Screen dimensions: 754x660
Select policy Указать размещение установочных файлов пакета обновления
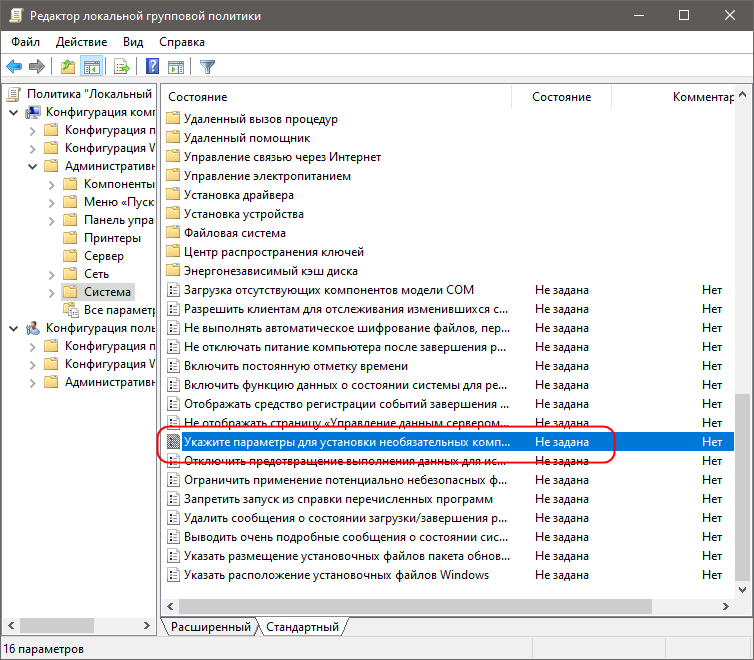coord(448,556)
